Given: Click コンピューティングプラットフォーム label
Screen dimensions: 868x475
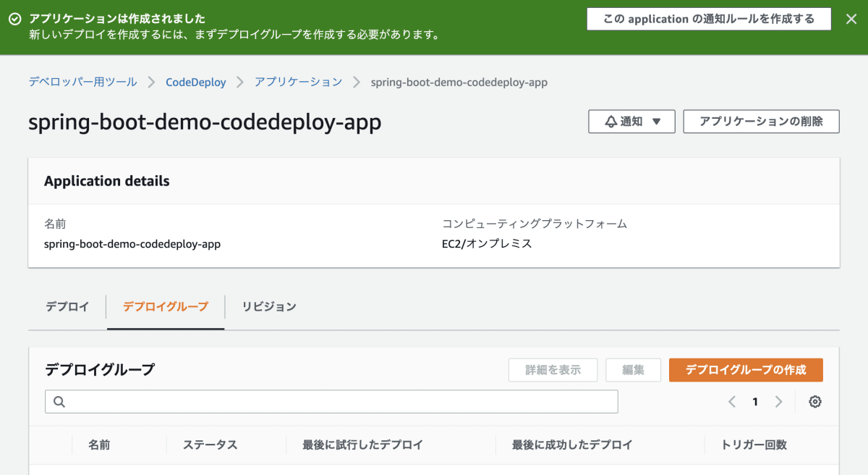Looking at the screenshot, I should click(x=535, y=224).
